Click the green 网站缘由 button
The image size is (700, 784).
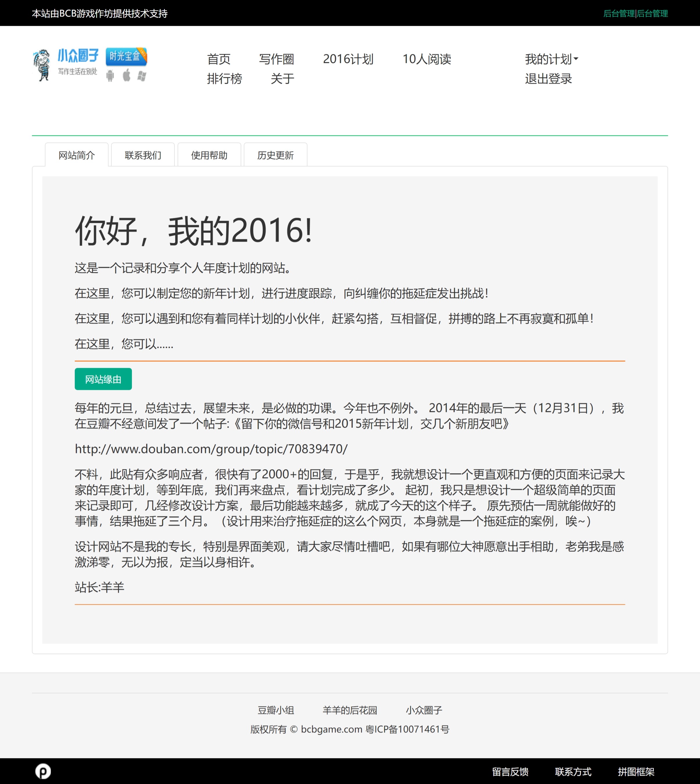tap(103, 379)
